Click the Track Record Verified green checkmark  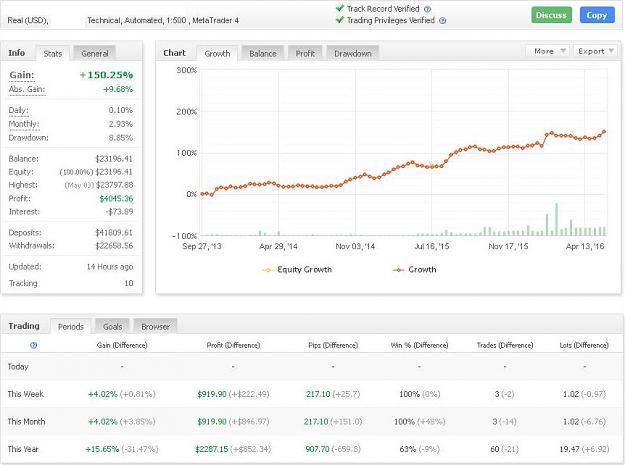pos(340,8)
